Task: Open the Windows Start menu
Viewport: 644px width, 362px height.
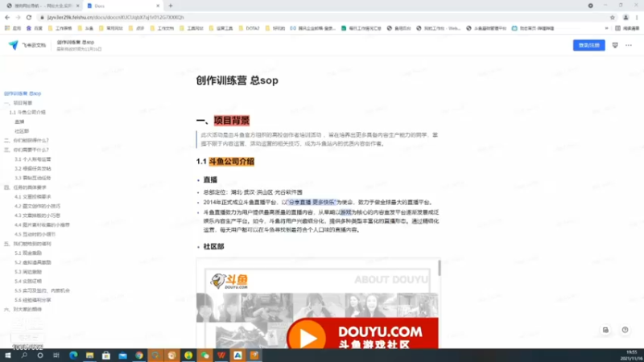Action: pyautogui.click(x=8, y=356)
